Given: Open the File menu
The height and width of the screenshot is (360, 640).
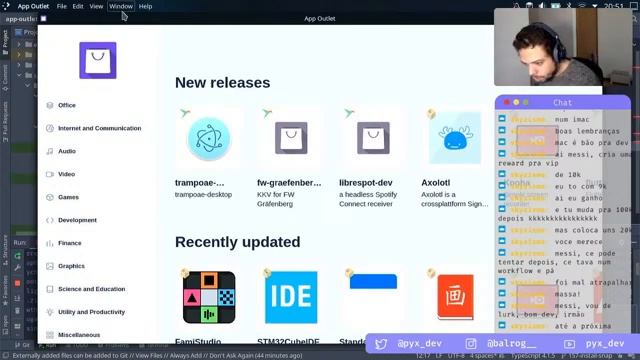Looking at the screenshot, I should tap(62, 6).
